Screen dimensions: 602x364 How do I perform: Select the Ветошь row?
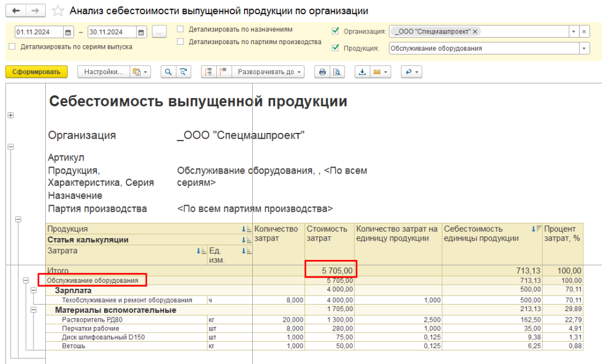(x=73, y=346)
